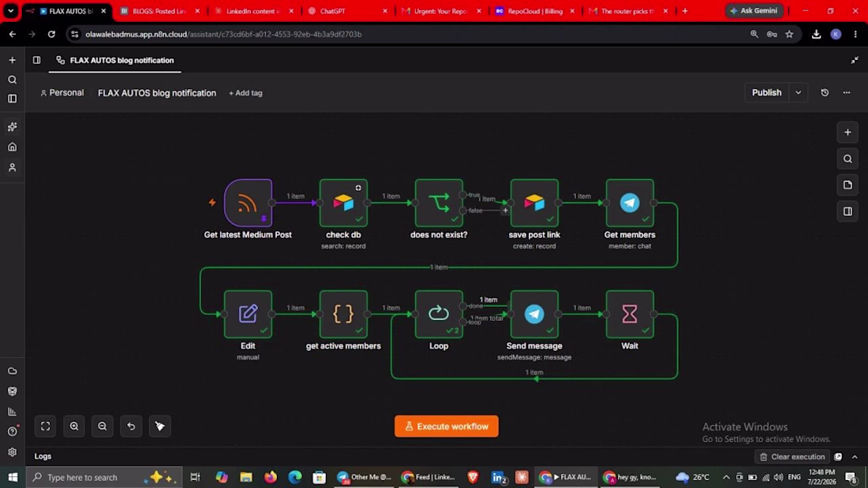Bookmark this page with star icon
The width and height of the screenshot is (868, 488).
pos(789,35)
